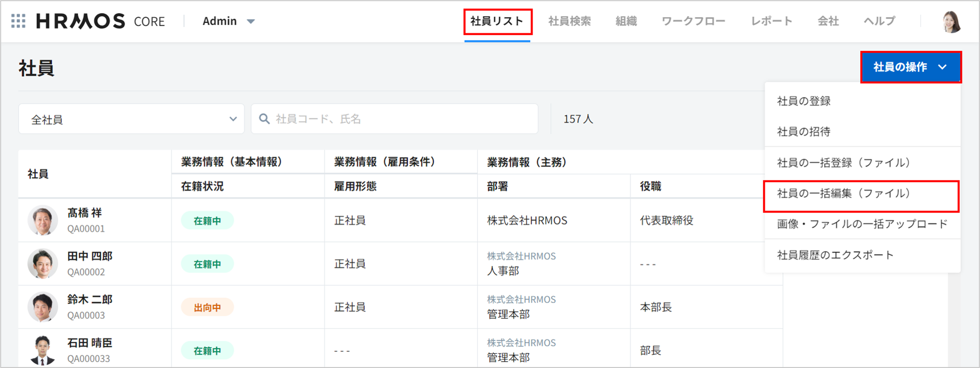Go to the レポート tab
The image size is (980, 368).
pyautogui.click(x=771, y=21)
